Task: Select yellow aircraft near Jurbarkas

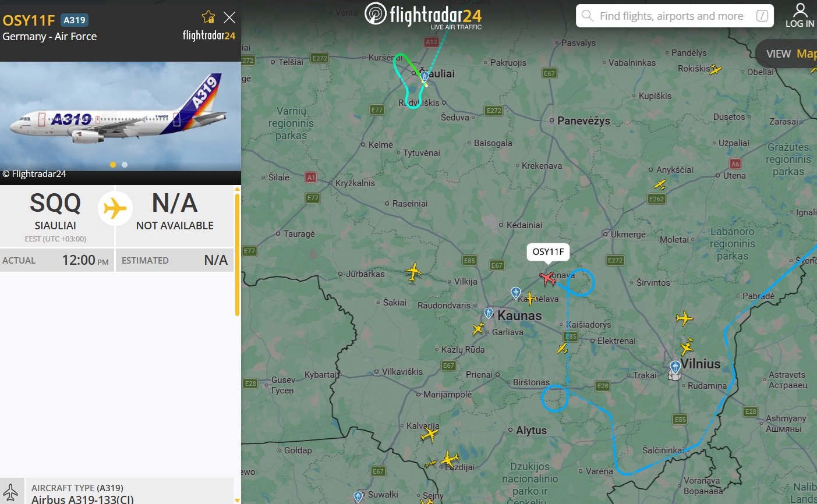Action: tap(413, 272)
